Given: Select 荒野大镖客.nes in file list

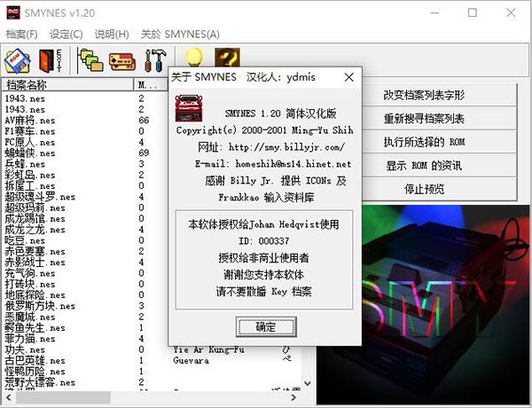Looking at the screenshot, I should pyautogui.click(x=40, y=382).
